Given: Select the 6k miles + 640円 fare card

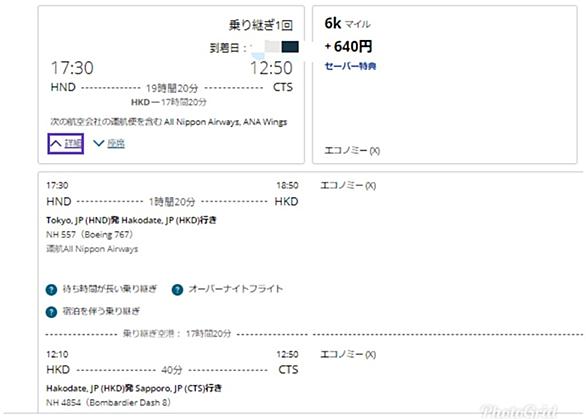Looking at the screenshot, I should coord(445,84).
